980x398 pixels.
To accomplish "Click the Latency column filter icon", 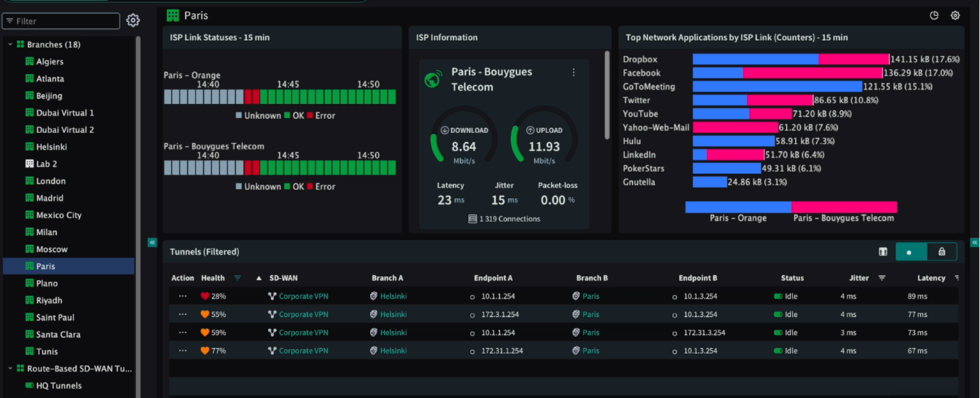I will [957, 278].
